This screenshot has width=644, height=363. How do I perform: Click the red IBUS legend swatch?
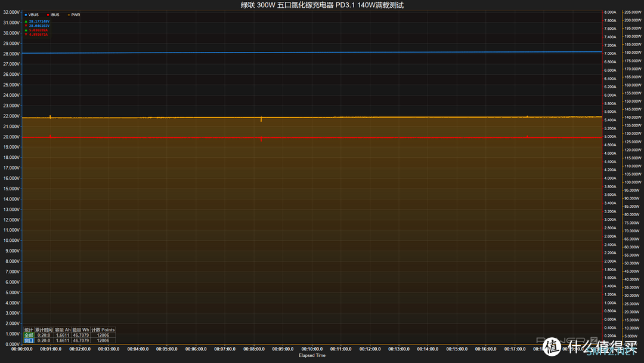tap(48, 15)
